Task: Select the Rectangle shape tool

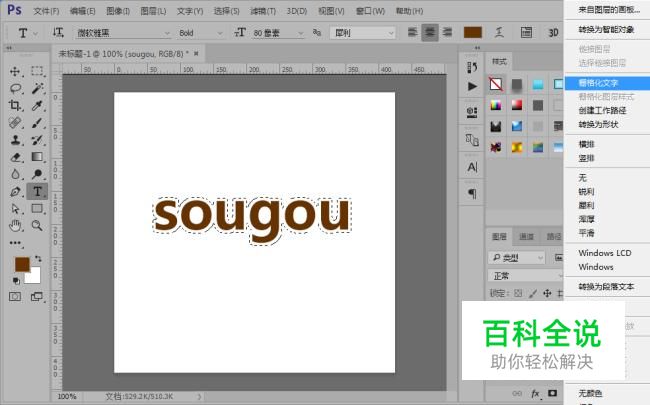Action: coord(37,209)
